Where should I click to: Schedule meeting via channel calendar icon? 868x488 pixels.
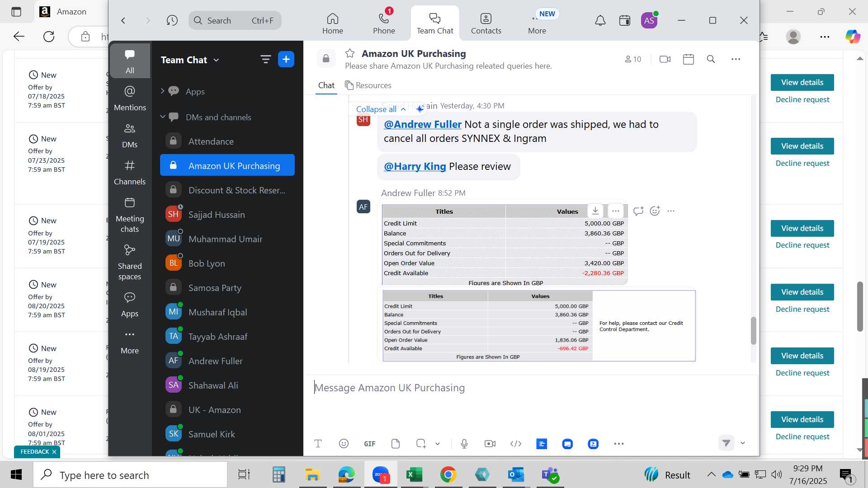click(x=688, y=59)
